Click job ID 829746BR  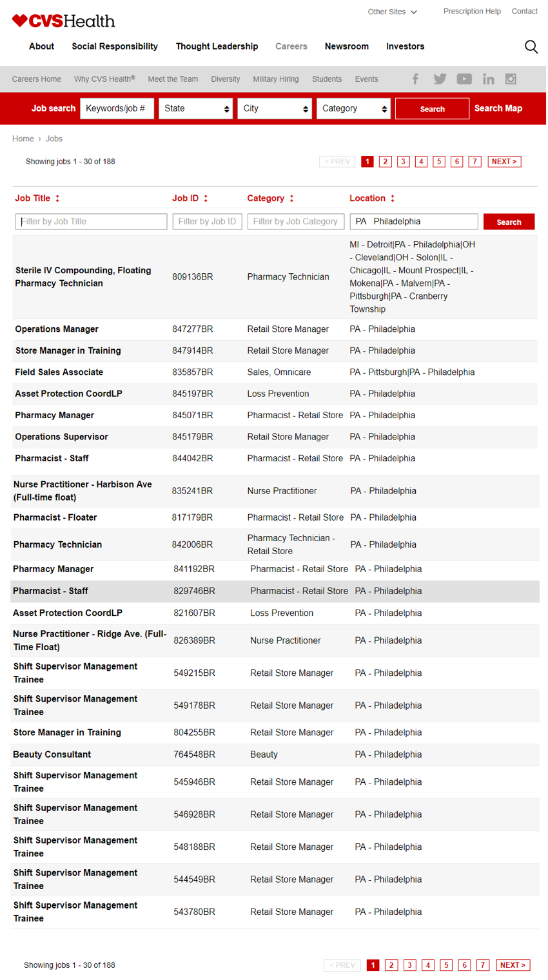pyautogui.click(x=194, y=591)
